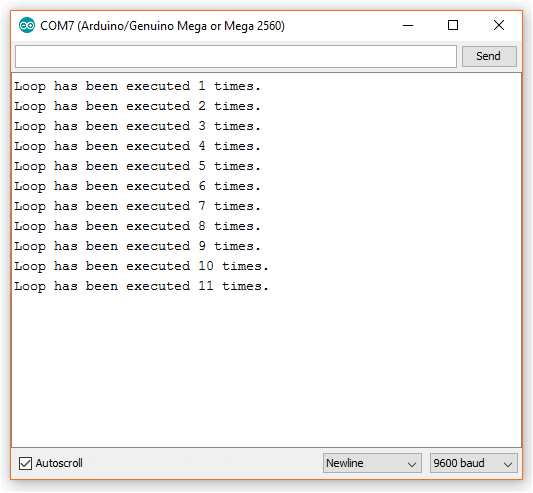Toggle the Autoscroll checkbox
Image resolution: width=533 pixels, height=493 pixels.
click(25, 463)
